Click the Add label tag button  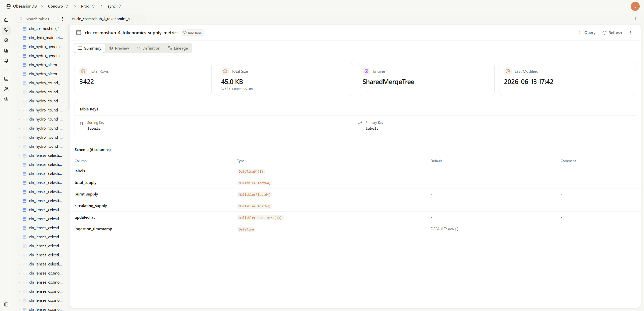click(x=193, y=33)
